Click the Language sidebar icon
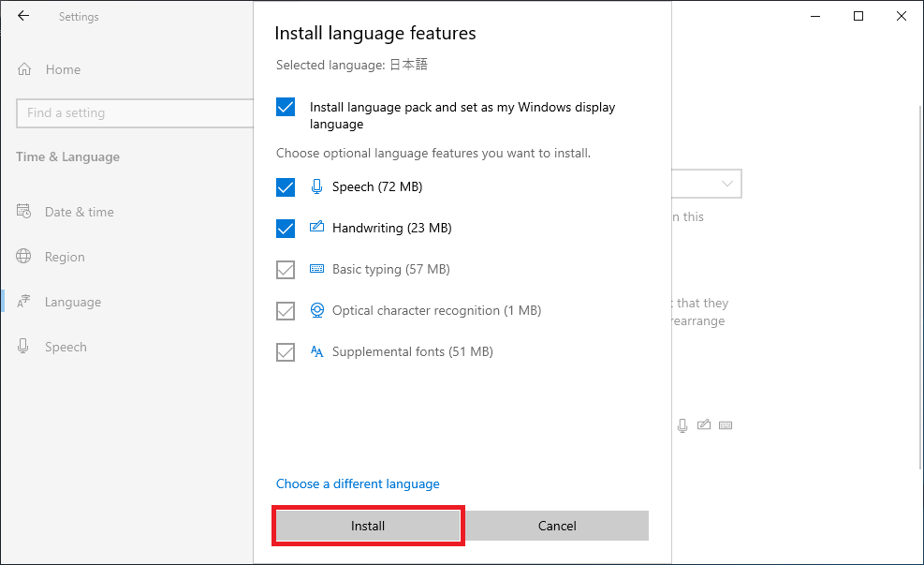The height and width of the screenshot is (565, 924). click(x=23, y=302)
